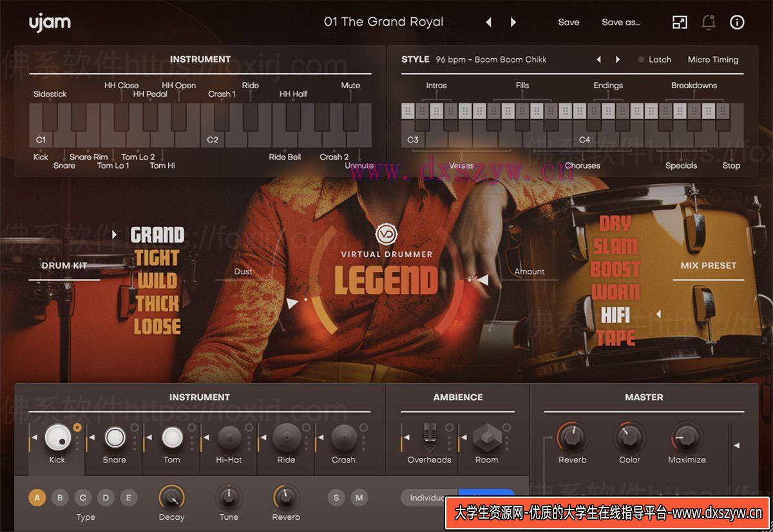Choose the TIGHT drum kit
The width and height of the screenshot is (773, 532).
click(157, 258)
